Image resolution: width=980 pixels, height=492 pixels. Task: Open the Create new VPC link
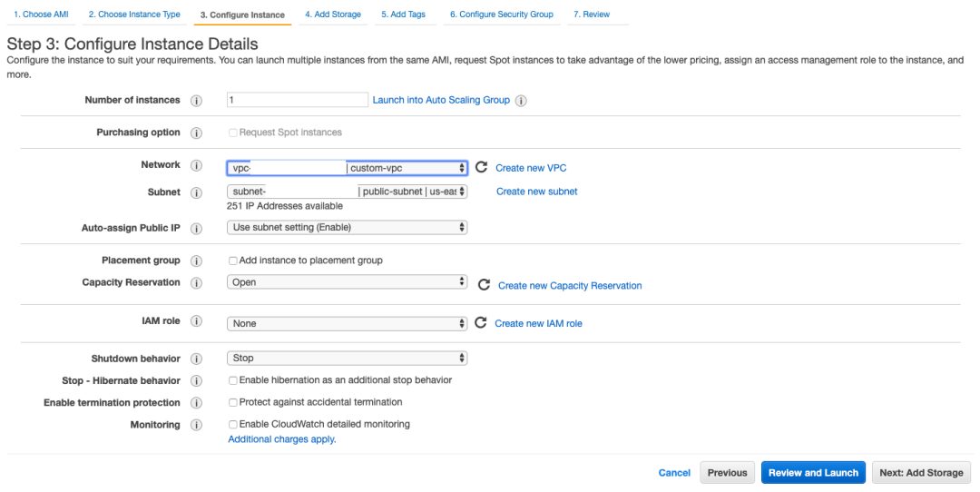point(531,168)
